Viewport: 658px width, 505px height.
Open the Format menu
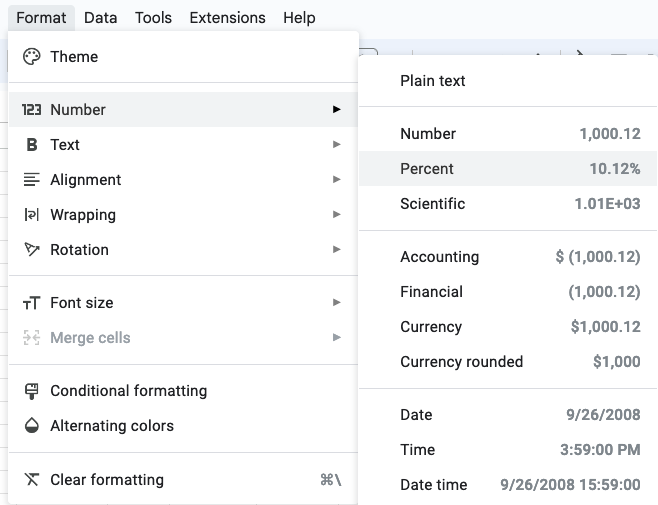41,18
